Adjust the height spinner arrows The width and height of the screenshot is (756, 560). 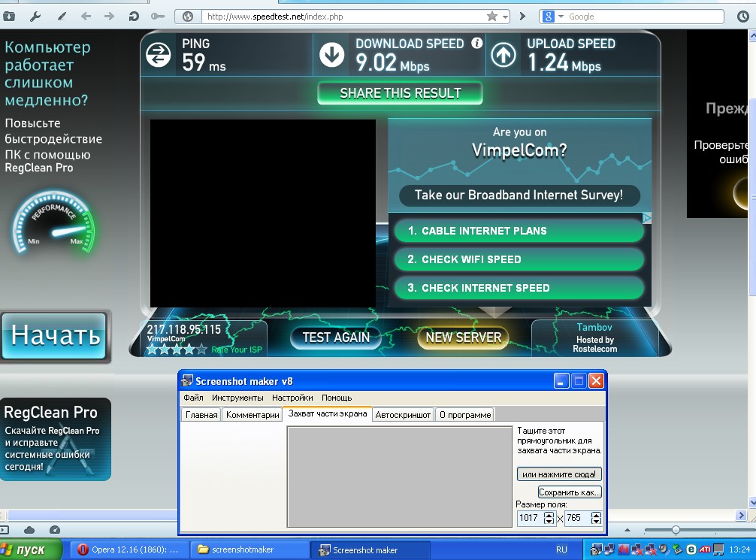(x=596, y=518)
